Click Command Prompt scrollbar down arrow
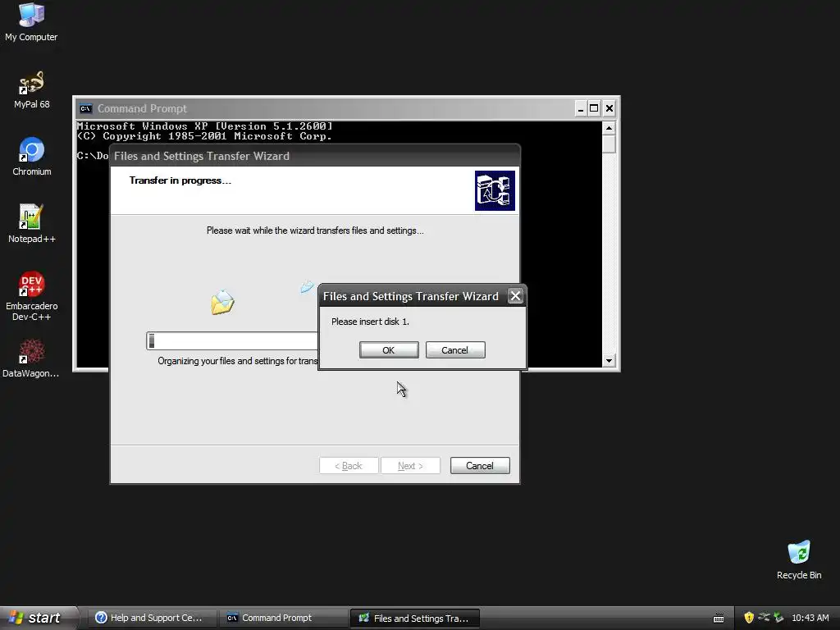Viewport: 840px width, 630px height. [x=609, y=361]
